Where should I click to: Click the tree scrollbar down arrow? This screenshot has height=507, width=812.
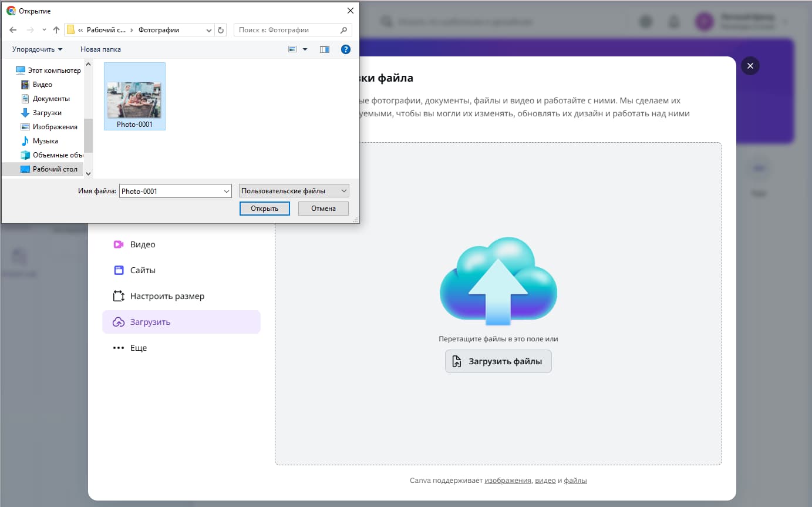[x=89, y=173]
